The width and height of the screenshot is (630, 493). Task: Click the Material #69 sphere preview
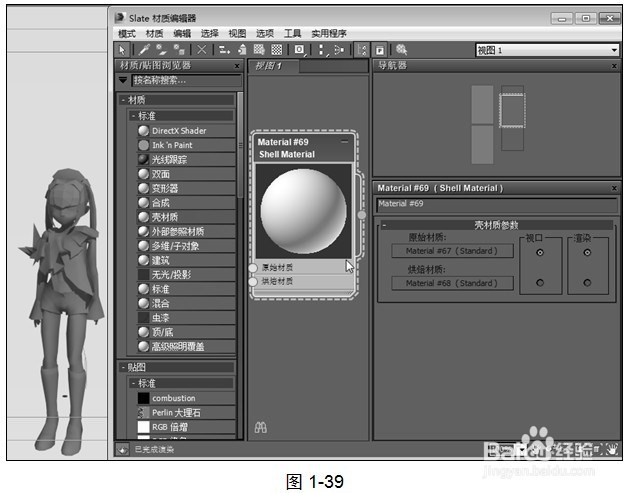click(303, 211)
